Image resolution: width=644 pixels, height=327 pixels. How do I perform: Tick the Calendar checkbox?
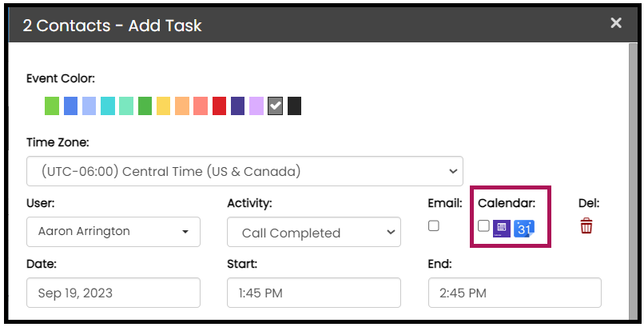tap(483, 226)
